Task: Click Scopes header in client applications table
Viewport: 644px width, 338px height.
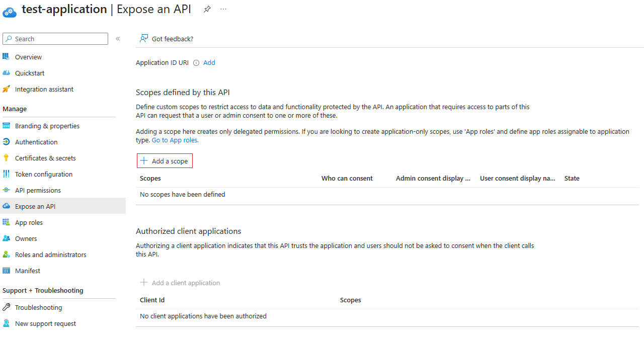Action: [x=351, y=300]
